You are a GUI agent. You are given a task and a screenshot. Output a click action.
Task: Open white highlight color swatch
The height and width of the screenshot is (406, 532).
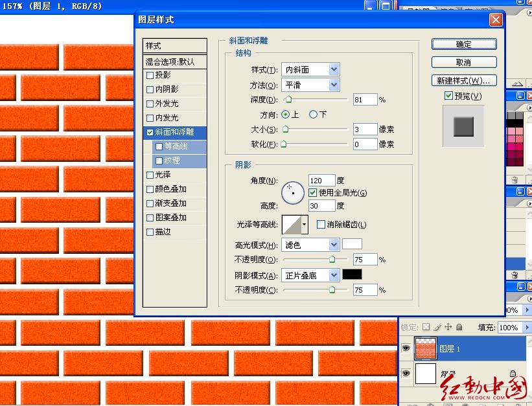click(352, 244)
